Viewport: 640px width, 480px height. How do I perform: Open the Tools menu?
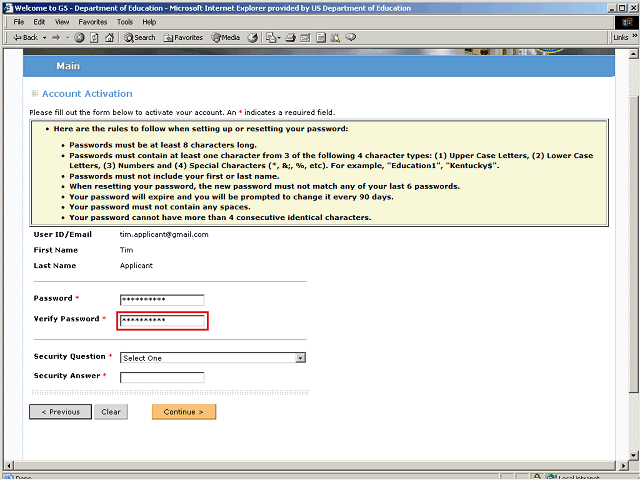tap(125, 22)
